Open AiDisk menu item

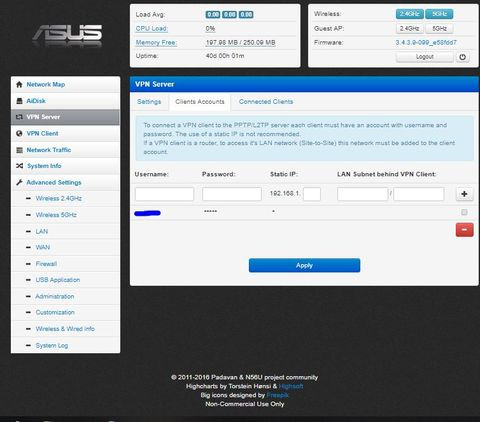(x=65, y=101)
